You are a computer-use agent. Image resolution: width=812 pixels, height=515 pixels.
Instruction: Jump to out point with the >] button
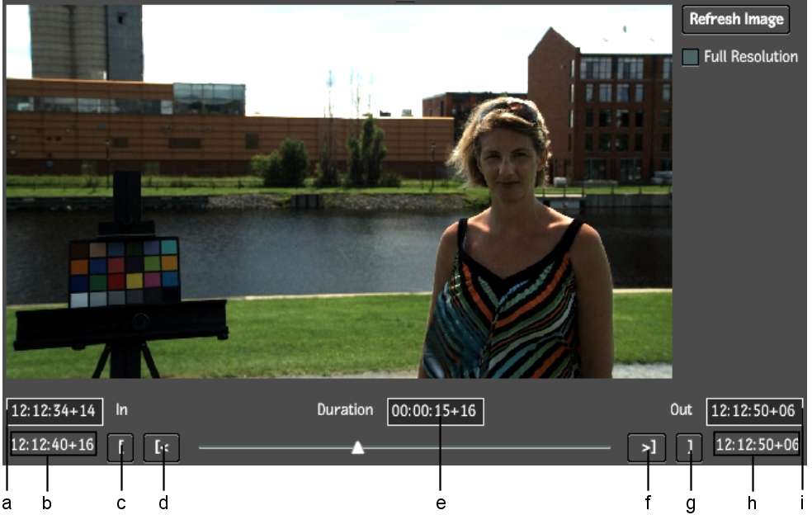point(647,447)
